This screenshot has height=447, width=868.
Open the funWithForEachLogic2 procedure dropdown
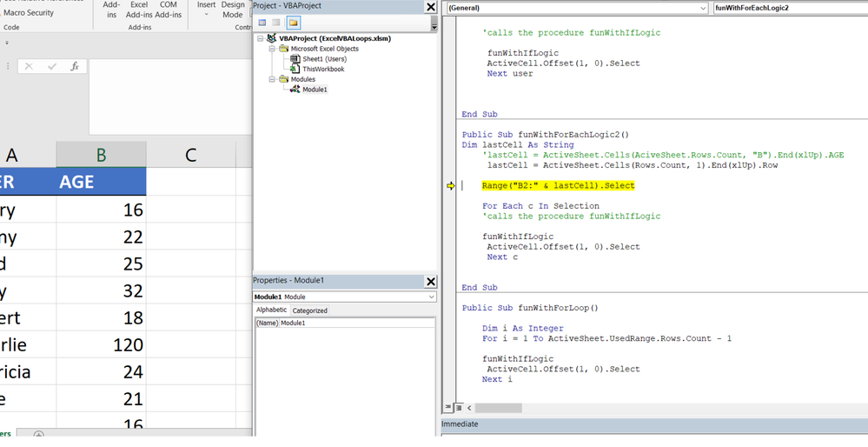pyautogui.click(x=791, y=9)
